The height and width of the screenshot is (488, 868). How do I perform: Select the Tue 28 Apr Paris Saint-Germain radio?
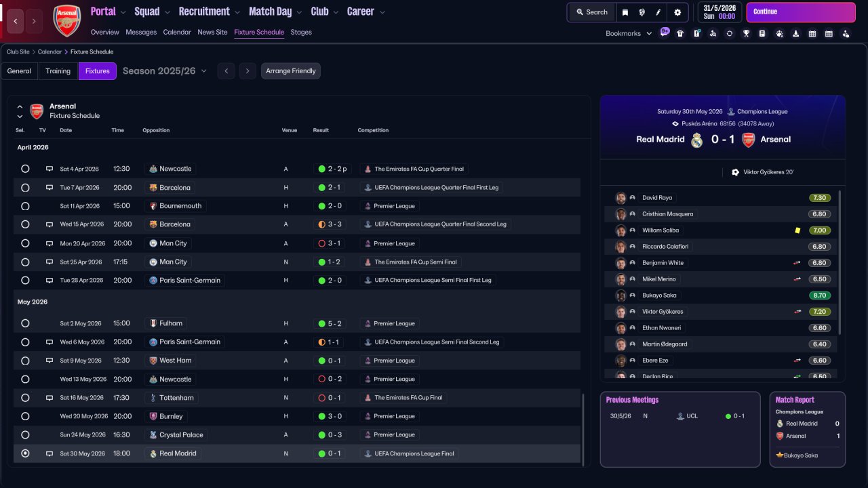[x=25, y=281]
